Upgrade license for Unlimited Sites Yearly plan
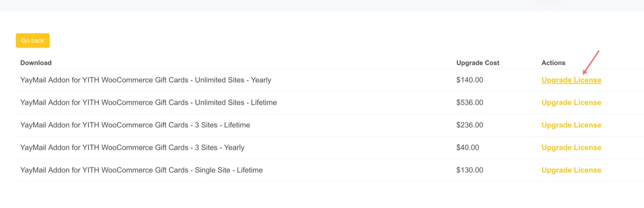Screen dimensions: 644x208 [571, 80]
